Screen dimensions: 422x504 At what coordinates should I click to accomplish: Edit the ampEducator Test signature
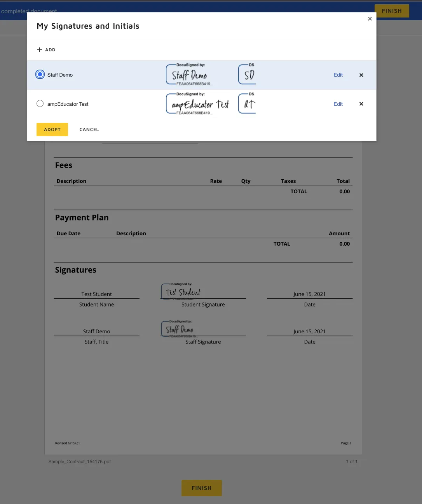point(338,104)
